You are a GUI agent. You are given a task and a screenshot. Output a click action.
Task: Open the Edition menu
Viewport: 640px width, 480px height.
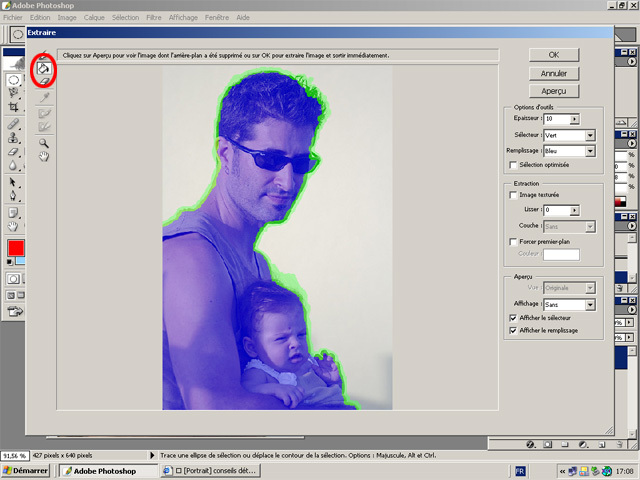(40, 18)
